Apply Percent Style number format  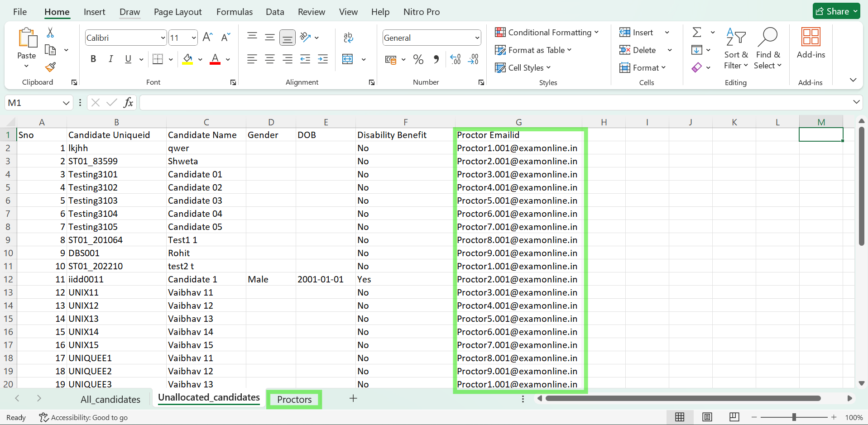[418, 59]
